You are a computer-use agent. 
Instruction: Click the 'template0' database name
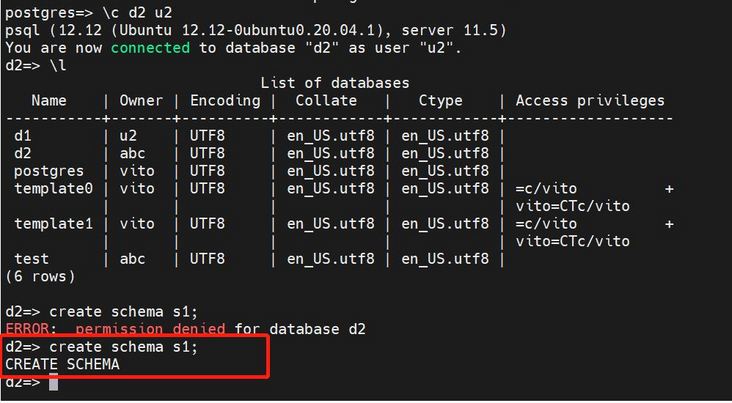[x=53, y=188]
